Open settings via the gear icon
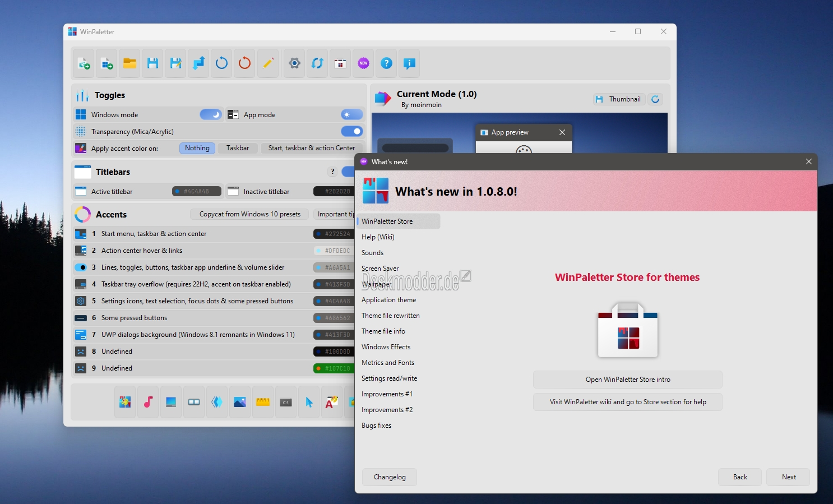833x504 pixels. pyautogui.click(x=294, y=63)
